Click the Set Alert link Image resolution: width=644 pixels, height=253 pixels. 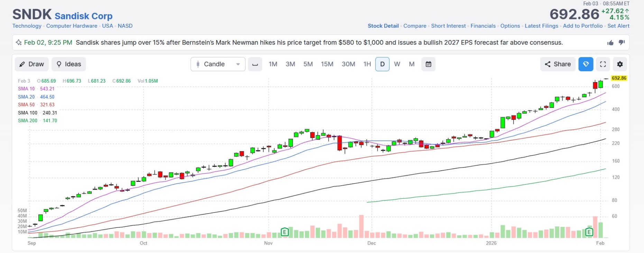[618, 26]
